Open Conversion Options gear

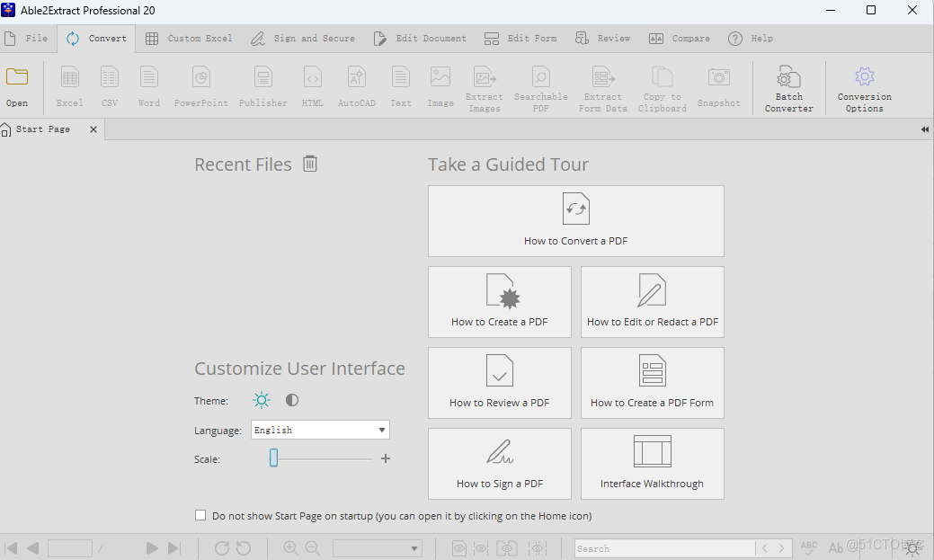coord(864,87)
